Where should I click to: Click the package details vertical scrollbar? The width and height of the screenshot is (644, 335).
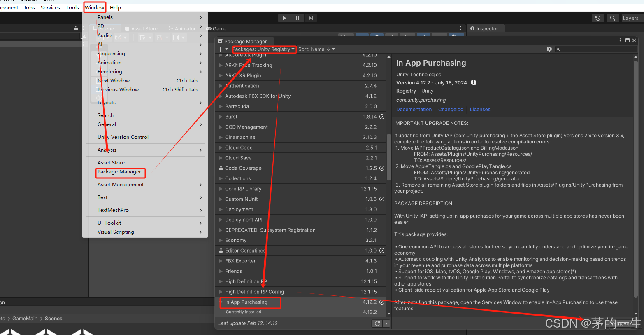click(636, 179)
